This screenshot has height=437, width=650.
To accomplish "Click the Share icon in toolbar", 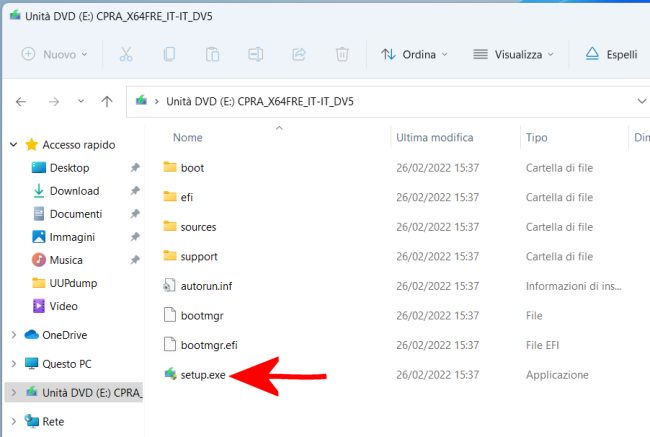I will tap(298, 54).
